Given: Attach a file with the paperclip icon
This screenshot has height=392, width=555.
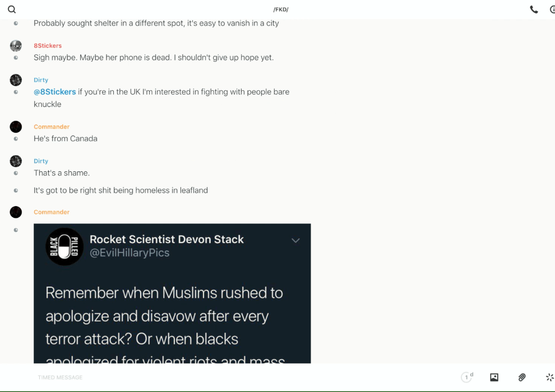Looking at the screenshot, I should 522,377.
